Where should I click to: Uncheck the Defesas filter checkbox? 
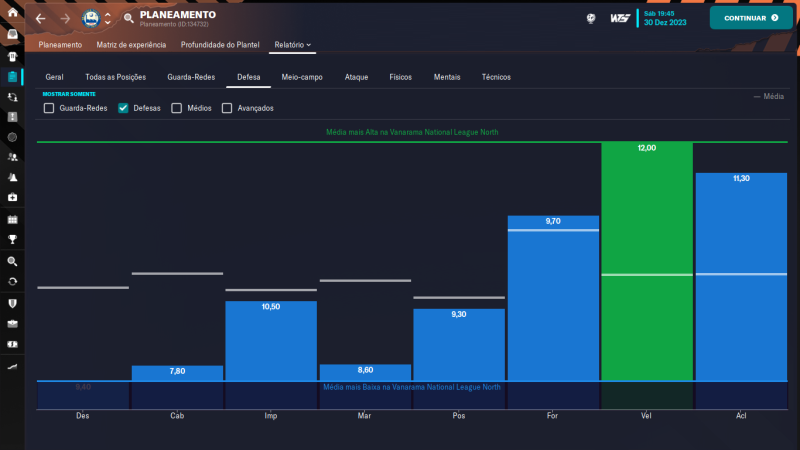point(123,108)
